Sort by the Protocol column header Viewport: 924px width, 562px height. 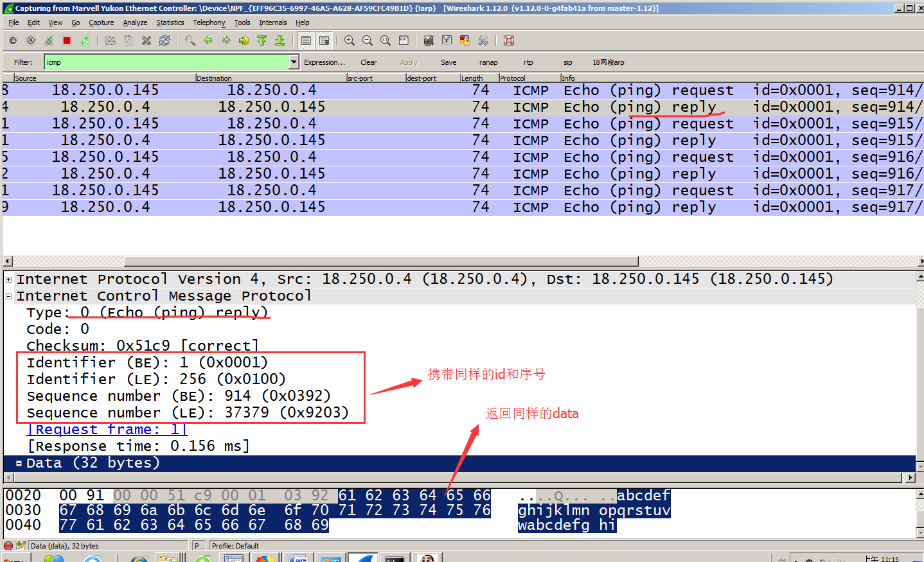[529, 78]
